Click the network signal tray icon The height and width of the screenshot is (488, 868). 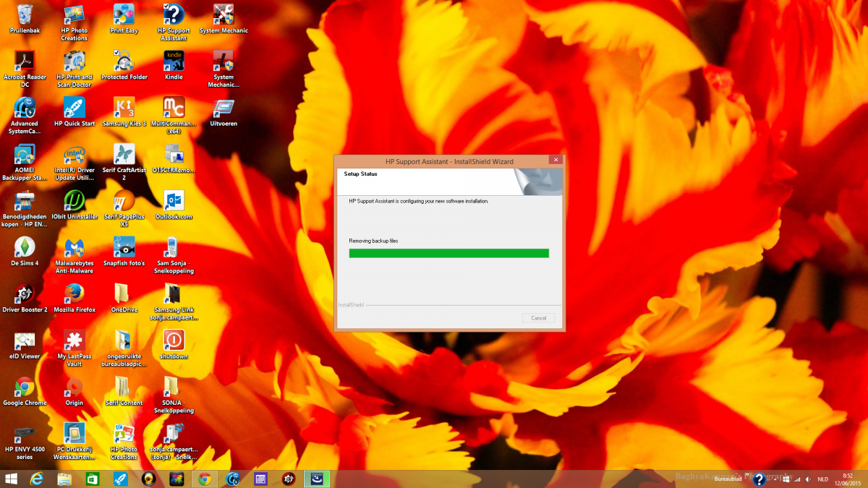[x=796, y=479]
